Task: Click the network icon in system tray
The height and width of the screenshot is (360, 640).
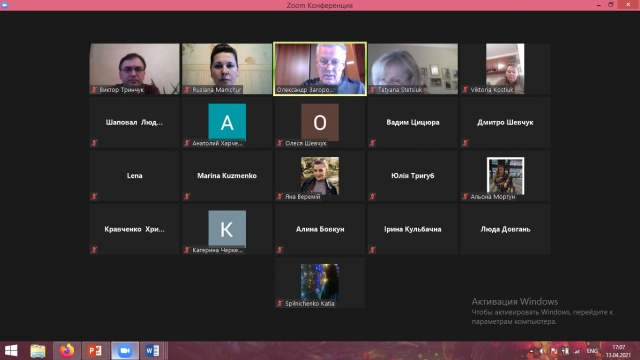Action: pyautogui.click(x=577, y=351)
